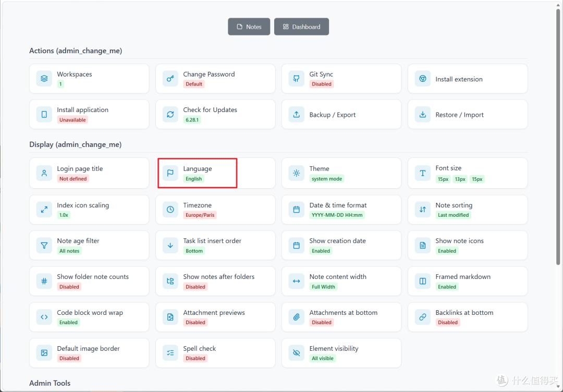Click the calendar icon for Date & time format

pyautogui.click(x=296, y=210)
